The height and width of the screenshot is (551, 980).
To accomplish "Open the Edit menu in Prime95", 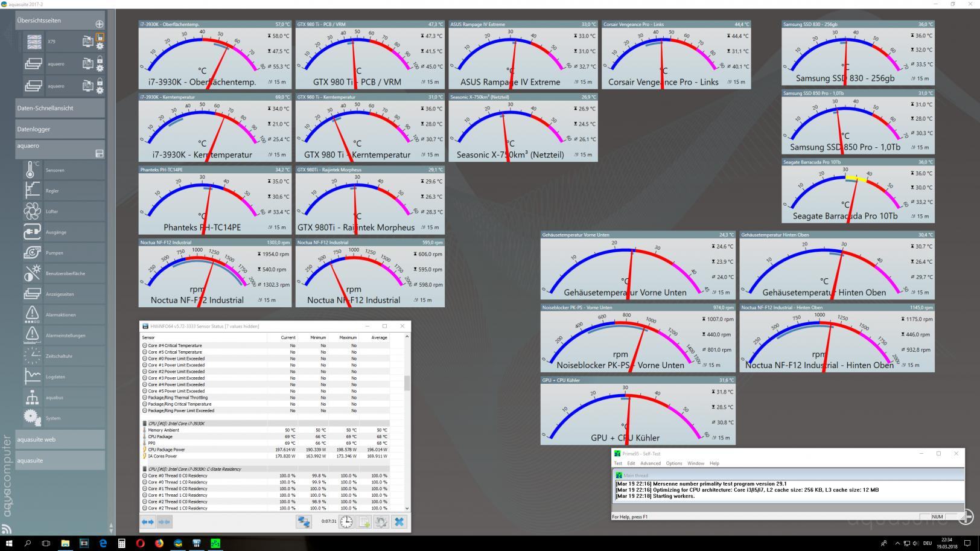I will click(631, 463).
